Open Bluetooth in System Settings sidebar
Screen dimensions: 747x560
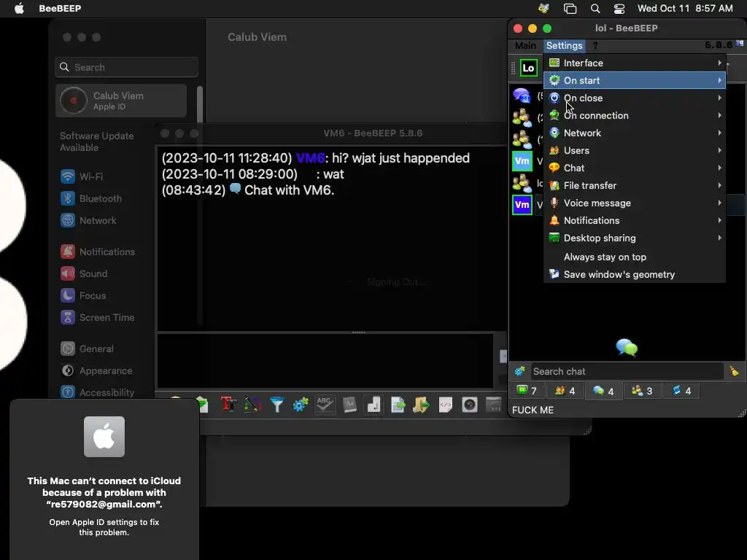pyautogui.click(x=91, y=198)
